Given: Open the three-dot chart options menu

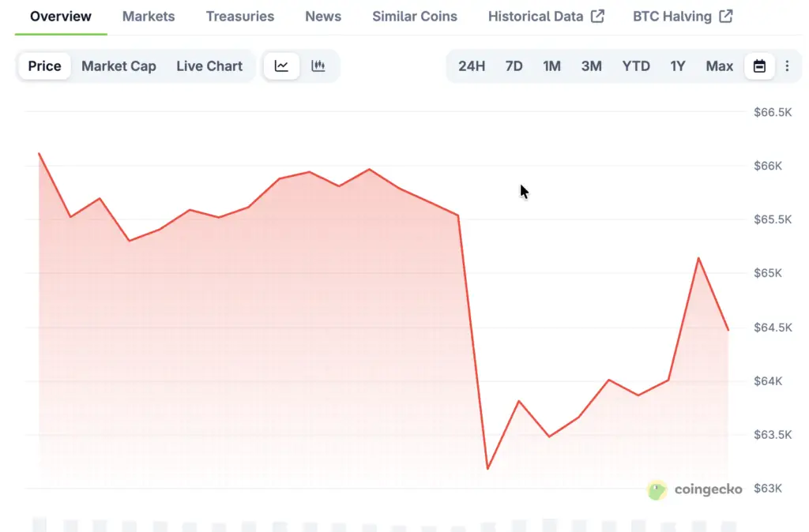Looking at the screenshot, I should [x=787, y=66].
